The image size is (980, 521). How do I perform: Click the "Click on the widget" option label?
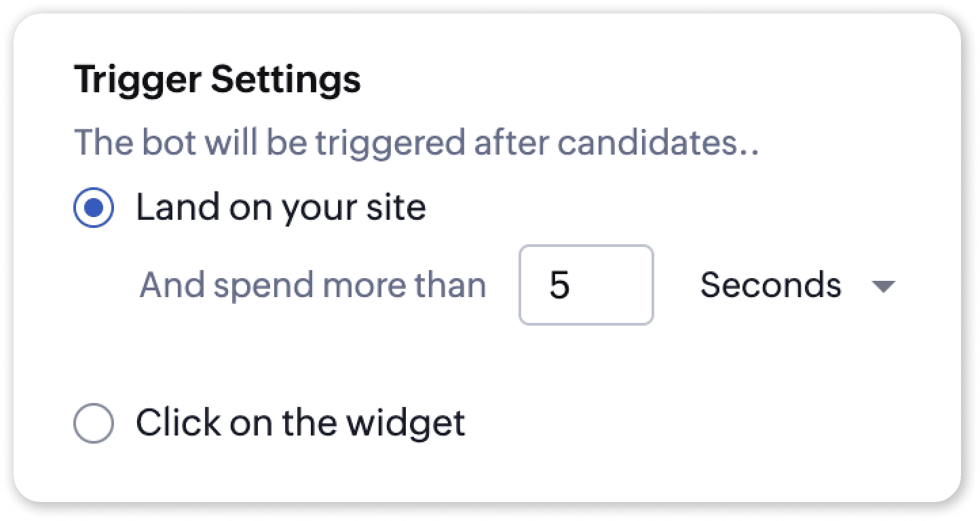pos(300,423)
